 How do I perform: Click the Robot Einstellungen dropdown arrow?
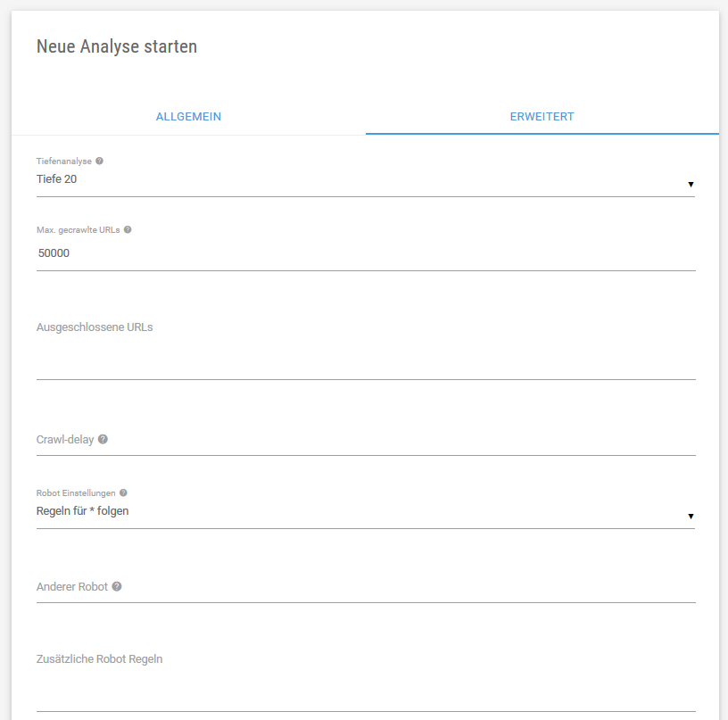coord(691,517)
